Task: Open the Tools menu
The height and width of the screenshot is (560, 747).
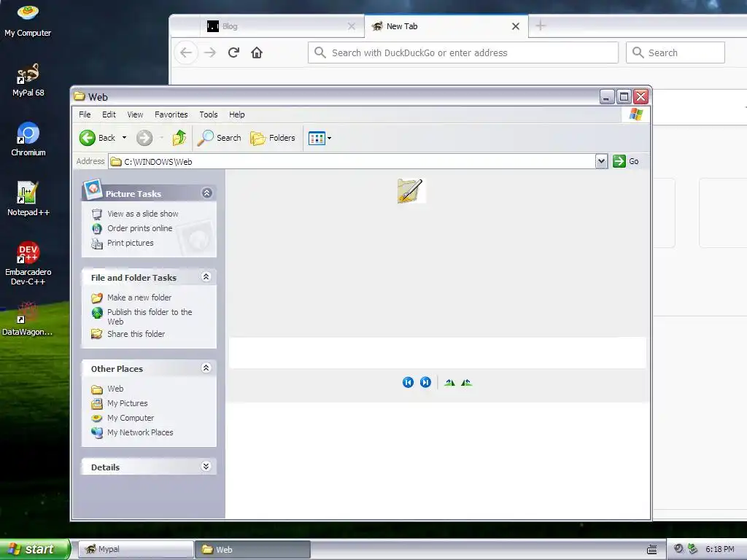Action: point(208,114)
